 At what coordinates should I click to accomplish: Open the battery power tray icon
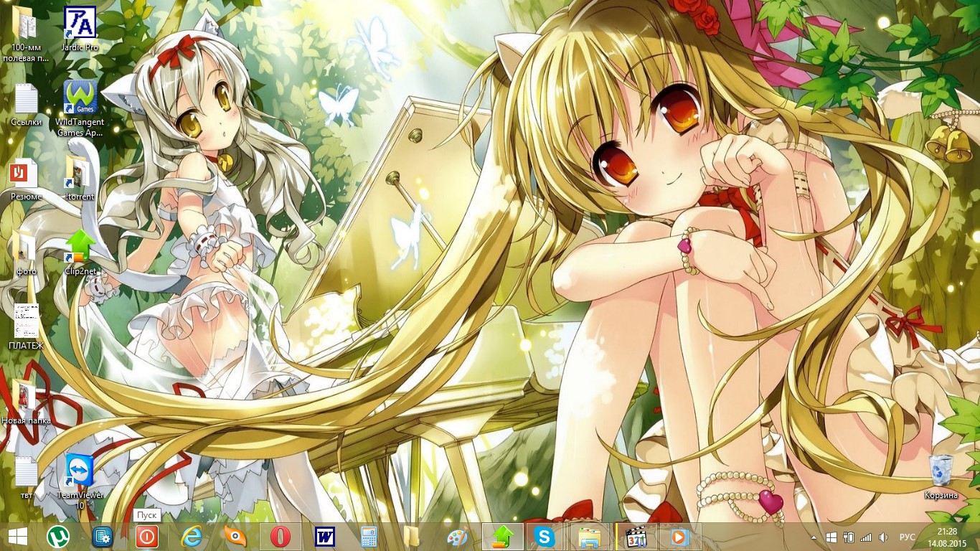(x=849, y=537)
